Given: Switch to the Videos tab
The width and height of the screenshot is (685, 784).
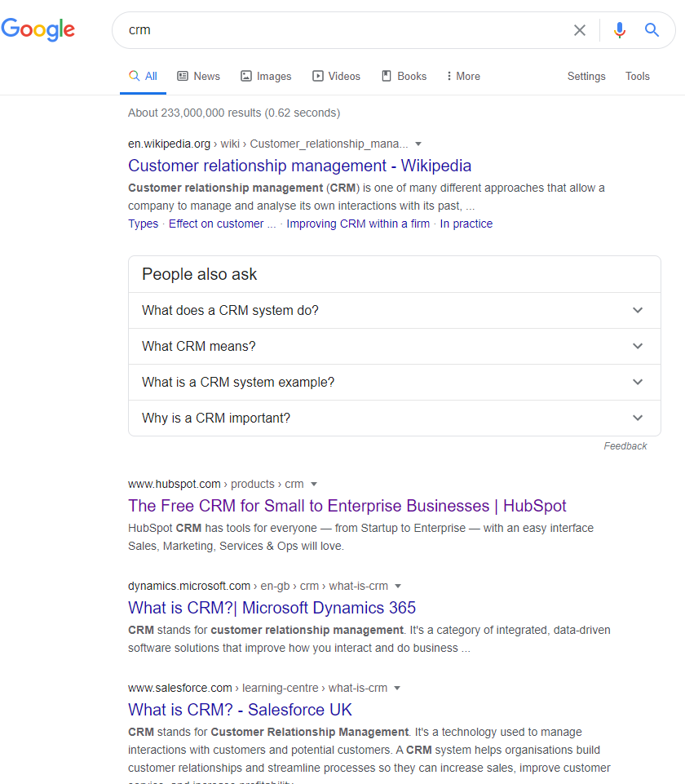Looking at the screenshot, I should tap(336, 76).
